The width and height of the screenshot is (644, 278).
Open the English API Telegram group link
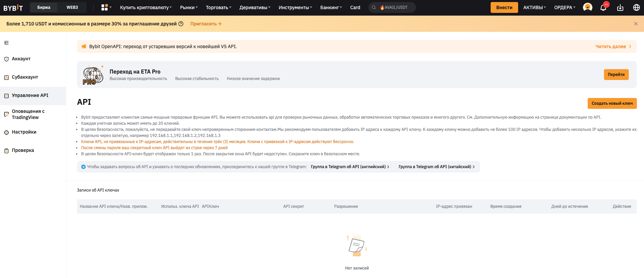pyautogui.click(x=349, y=167)
